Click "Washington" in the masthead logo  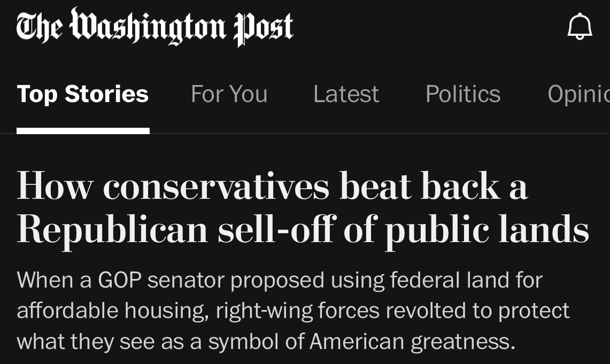148,26
